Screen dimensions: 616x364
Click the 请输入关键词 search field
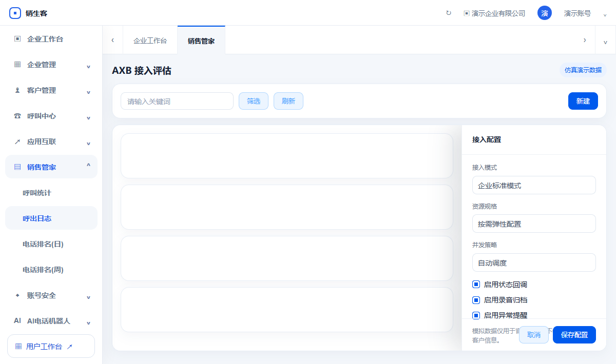pyautogui.click(x=177, y=101)
